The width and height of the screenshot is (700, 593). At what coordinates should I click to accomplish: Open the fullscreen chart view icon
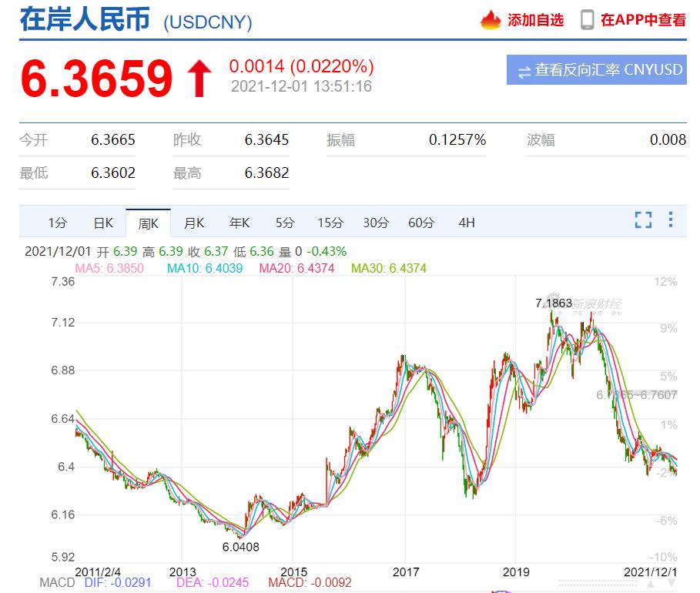pos(643,220)
